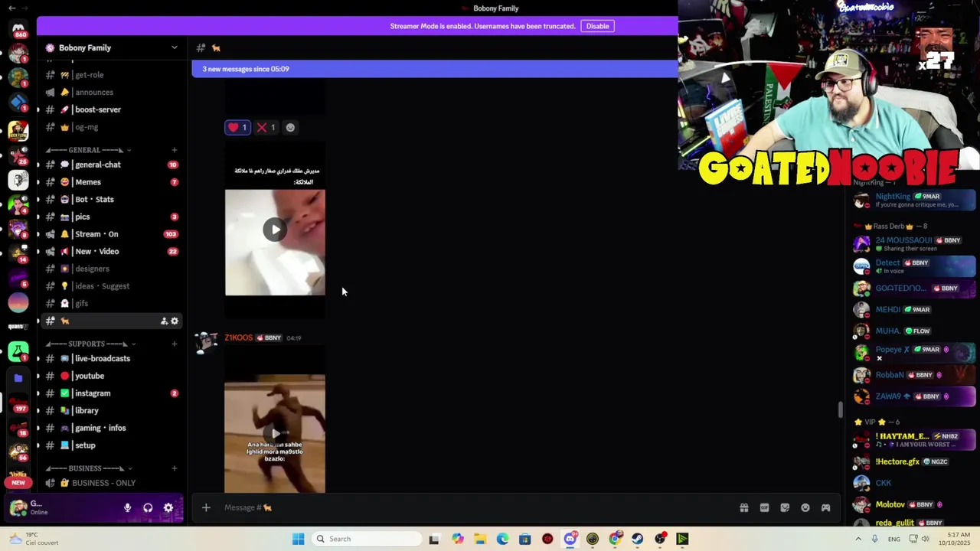Collapse the BUSINESS category
The width and height of the screenshot is (980, 551).
pyautogui.click(x=88, y=468)
